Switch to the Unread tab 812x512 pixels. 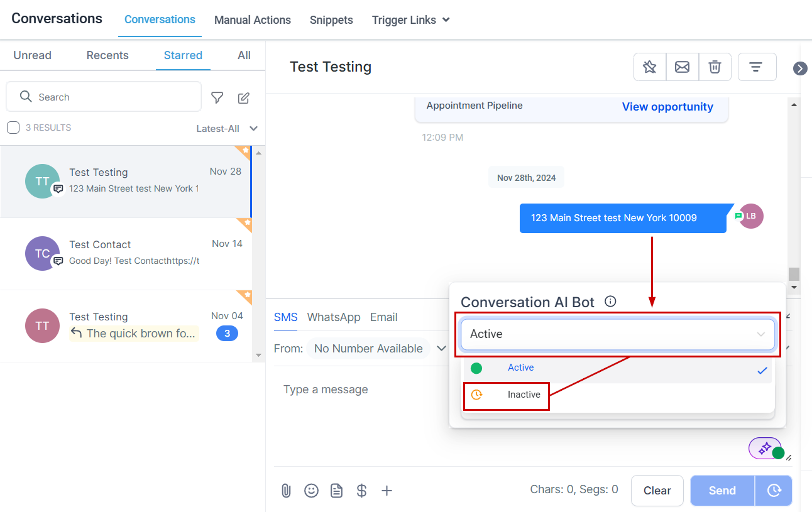[32, 55]
